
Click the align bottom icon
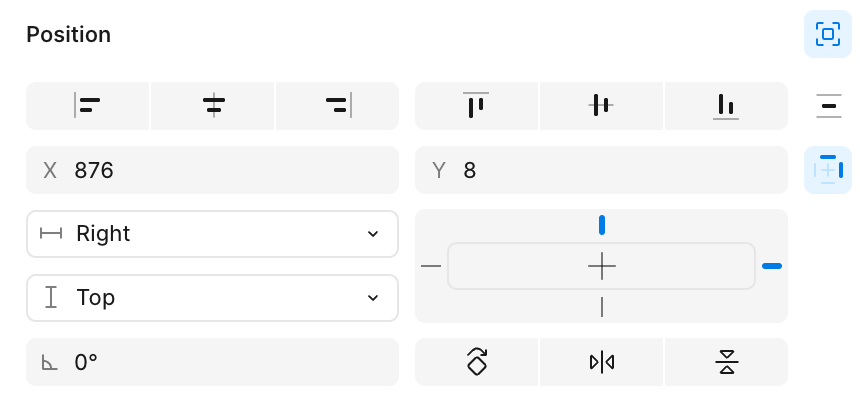pyautogui.click(x=726, y=106)
